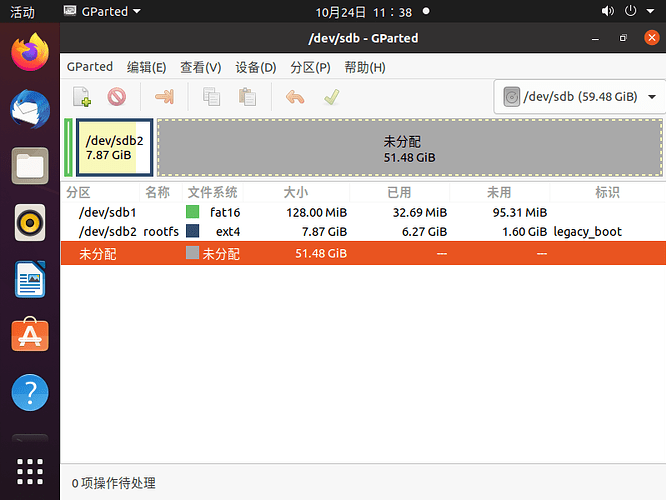The image size is (666, 500).
Task: Select the 未分配 51.48 GiB graphic block
Action: [409, 148]
